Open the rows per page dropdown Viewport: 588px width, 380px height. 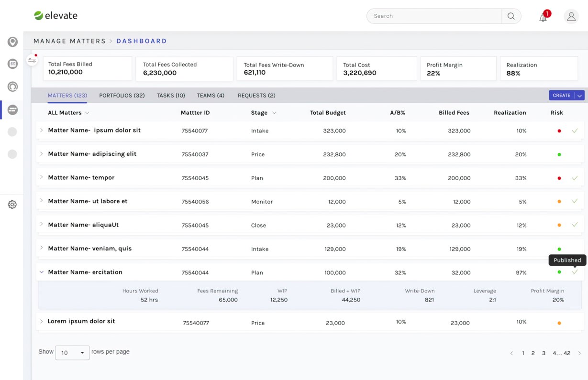coord(72,353)
